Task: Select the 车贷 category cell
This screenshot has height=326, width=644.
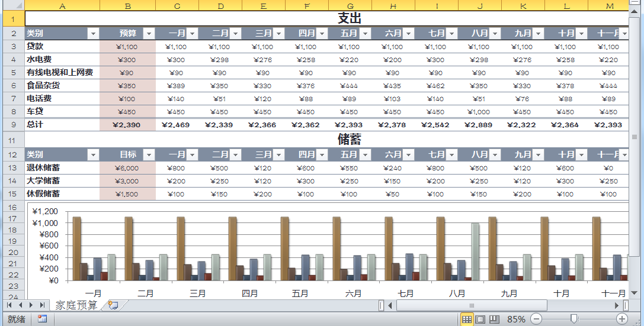Action: [62, 112]
